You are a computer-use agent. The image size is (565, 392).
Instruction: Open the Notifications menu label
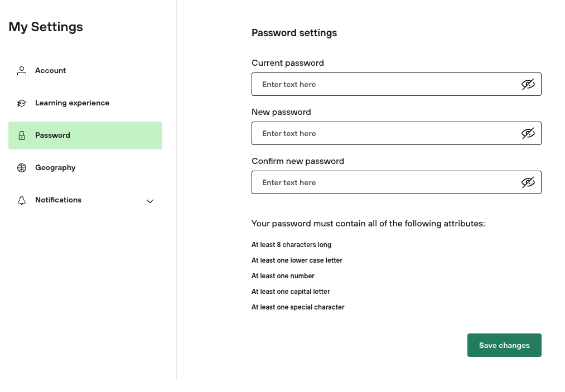point(58,200)
